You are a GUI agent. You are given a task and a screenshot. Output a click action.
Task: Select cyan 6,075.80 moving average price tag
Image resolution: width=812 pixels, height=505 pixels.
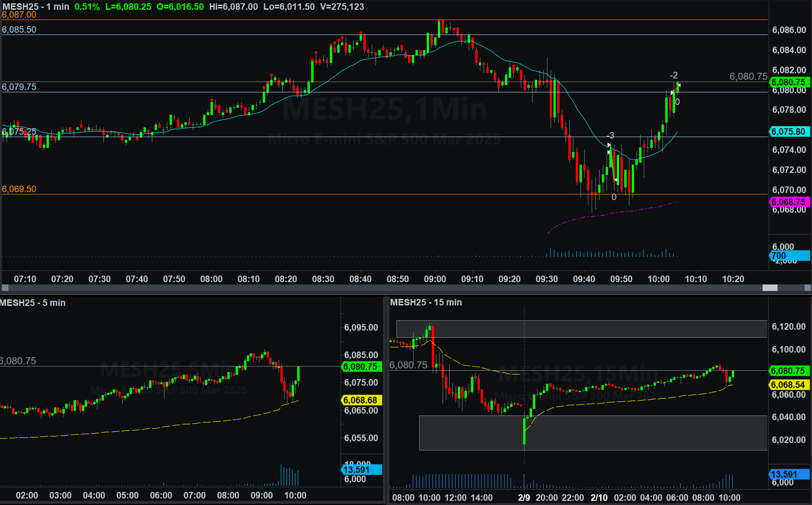[790, 131]
